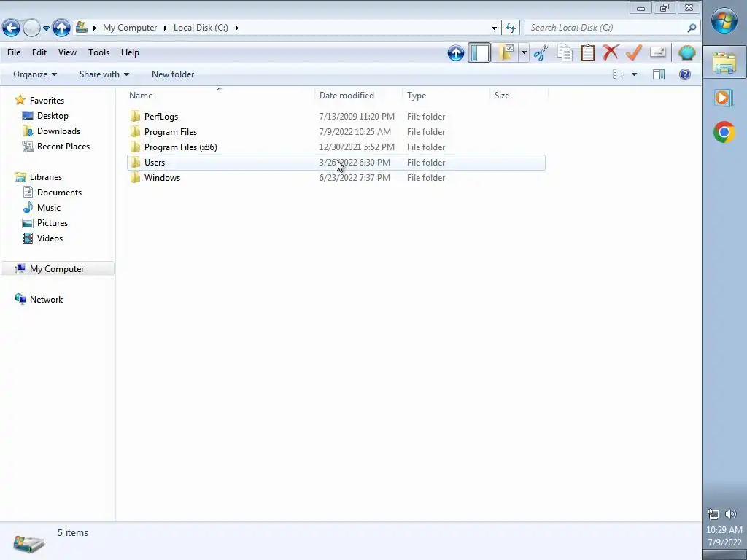Open the Organize dropdown

[x=35, y=74]
